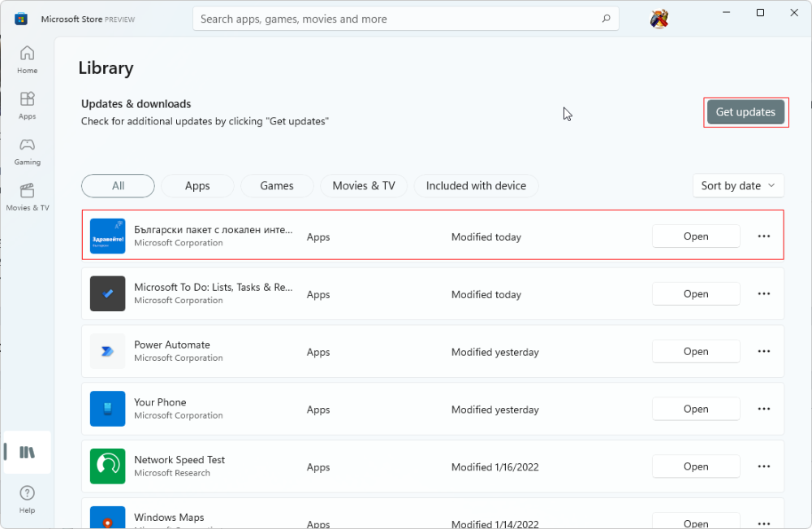
Task: Open Gaming section in sidebar
Action: pyautogui.click(x=27, y=151)
